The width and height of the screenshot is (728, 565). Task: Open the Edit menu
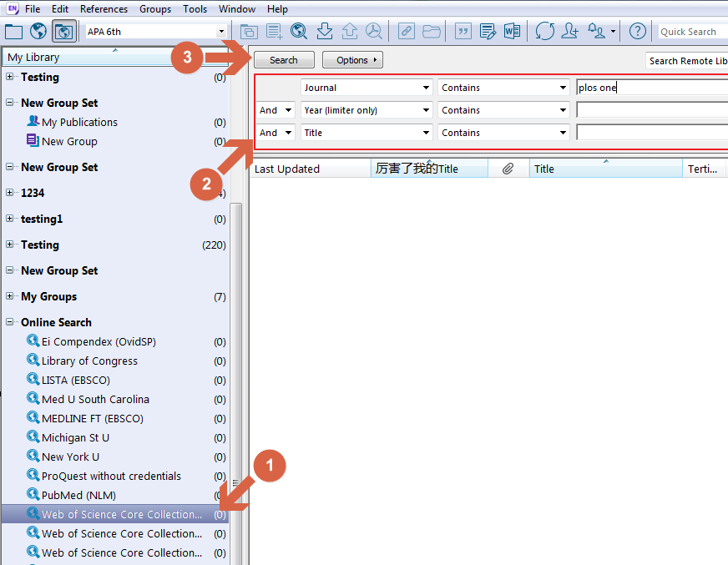pos(60,9)
